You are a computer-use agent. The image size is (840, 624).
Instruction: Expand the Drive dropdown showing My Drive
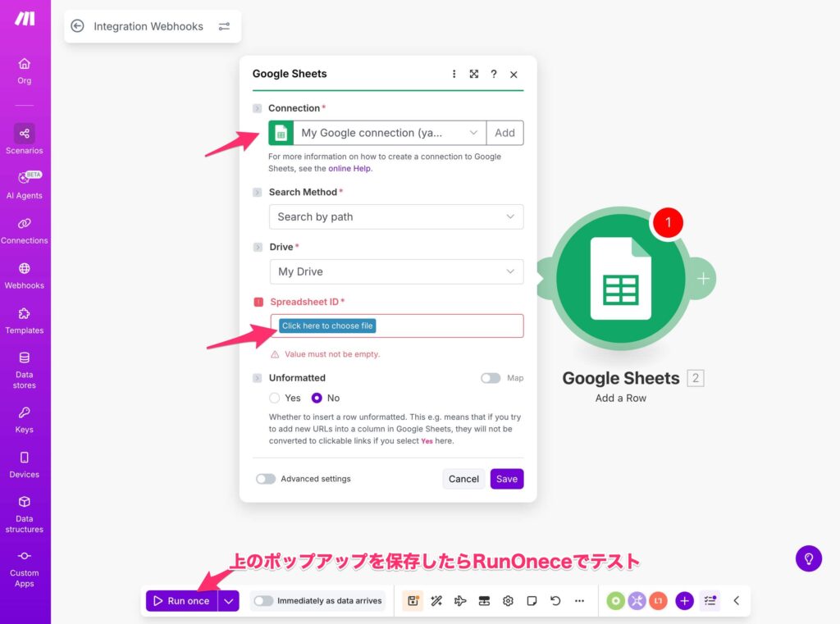click(x=396, y=271)
